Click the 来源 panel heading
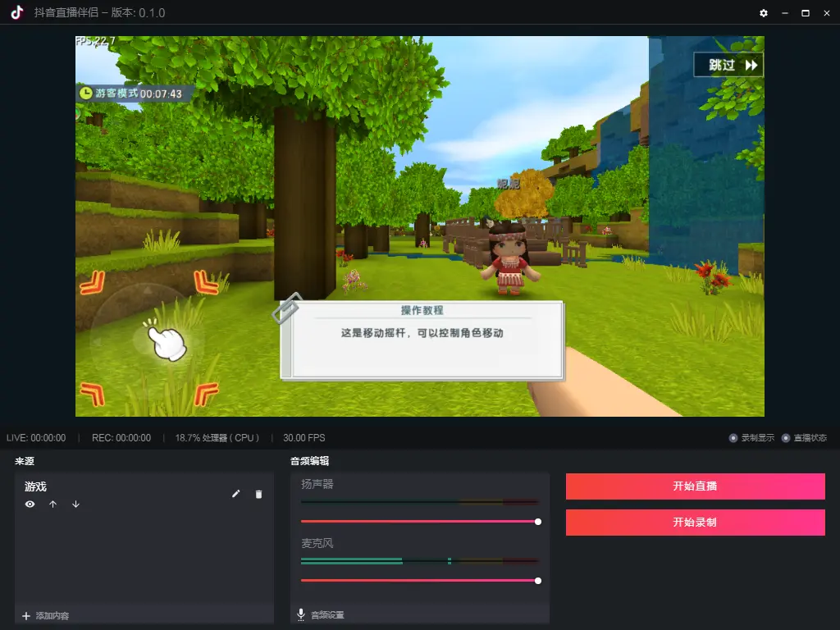 [25, 461]
